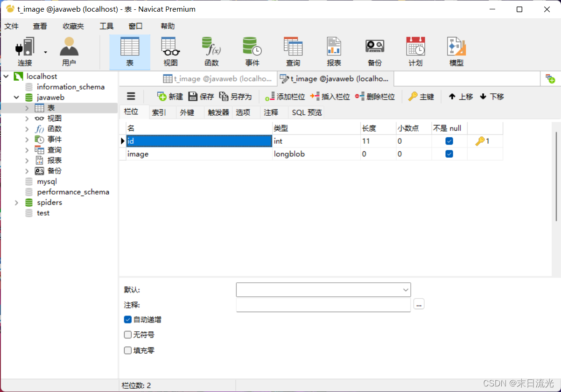Toggle 不是 null checkbox for image row
Image resolution: width=561 pixels, height=392 pixels.
449,154
